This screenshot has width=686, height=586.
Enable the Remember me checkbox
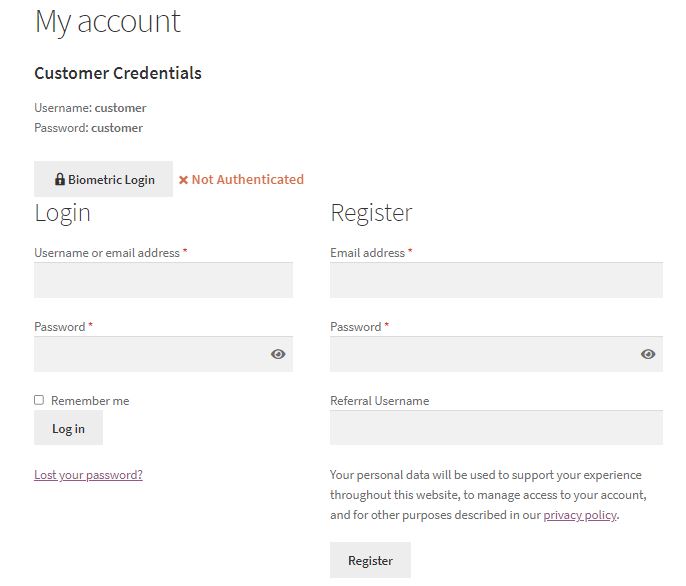click(39, 400)
